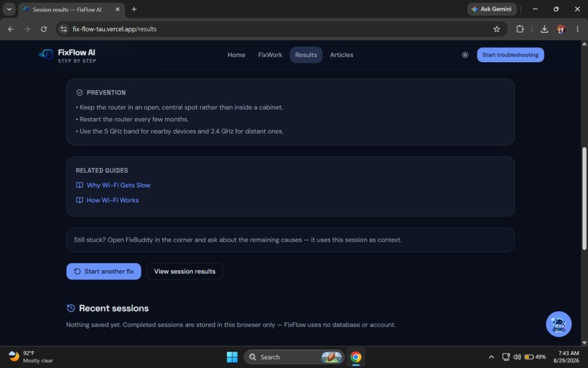The width and height of the screenshot is (588, 368).
Task: Open the Chrome three-dot menu
Action: pyautogui.click(x=577, y=29)
